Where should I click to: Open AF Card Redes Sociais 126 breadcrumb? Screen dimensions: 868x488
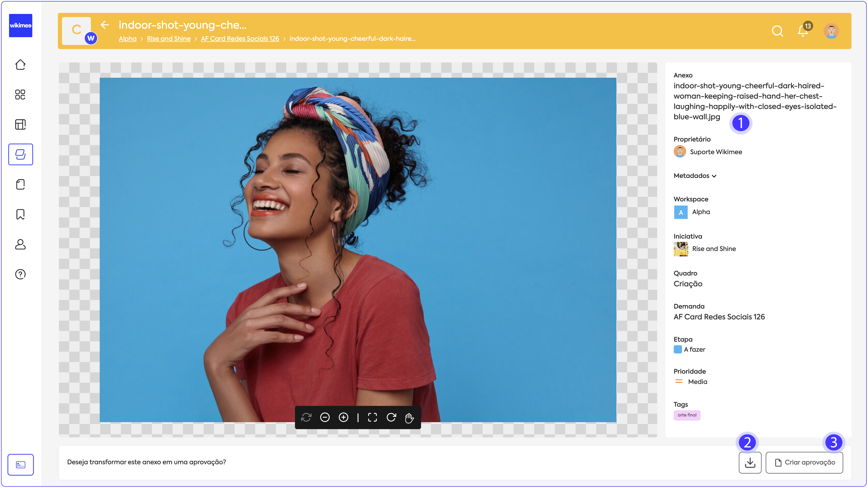(x=240, y=39)
